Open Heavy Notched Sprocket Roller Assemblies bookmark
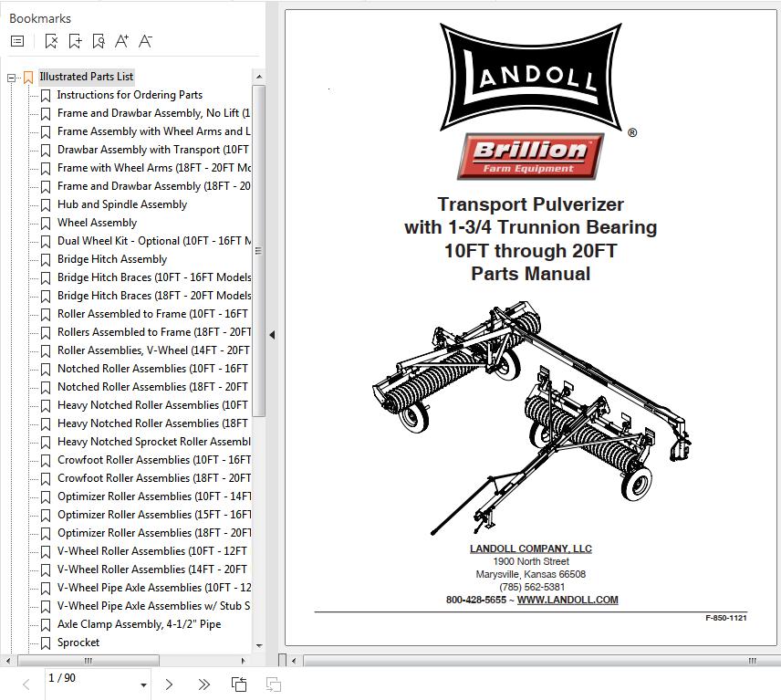 click(x=153, y=442)
